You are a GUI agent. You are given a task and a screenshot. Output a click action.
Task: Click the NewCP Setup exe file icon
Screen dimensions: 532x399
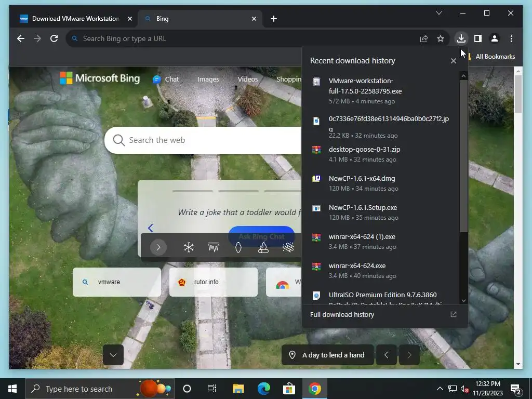(x=316, y=208)
